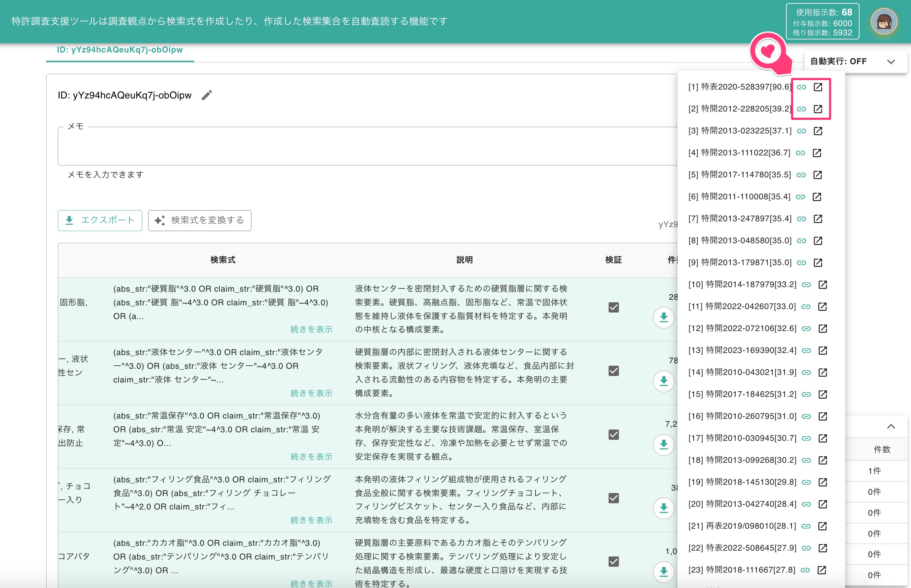Click the エクスポート button
This screenshot has height=588, width=911.
(100, 220)
